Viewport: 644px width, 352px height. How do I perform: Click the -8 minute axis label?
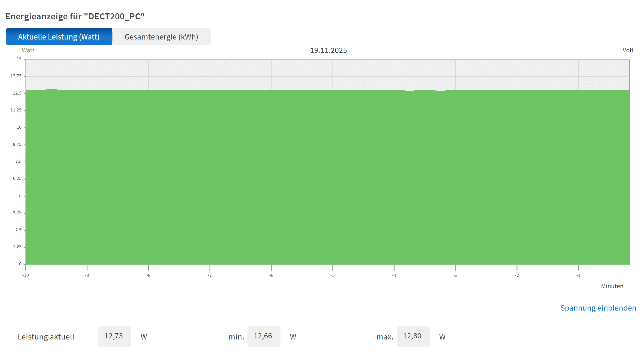point(149,275)
